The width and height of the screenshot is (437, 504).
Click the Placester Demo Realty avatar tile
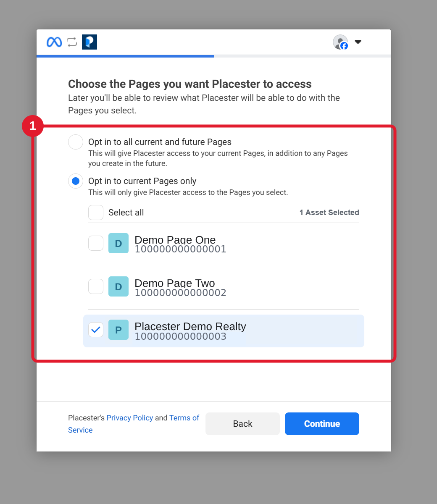point(118,330)
